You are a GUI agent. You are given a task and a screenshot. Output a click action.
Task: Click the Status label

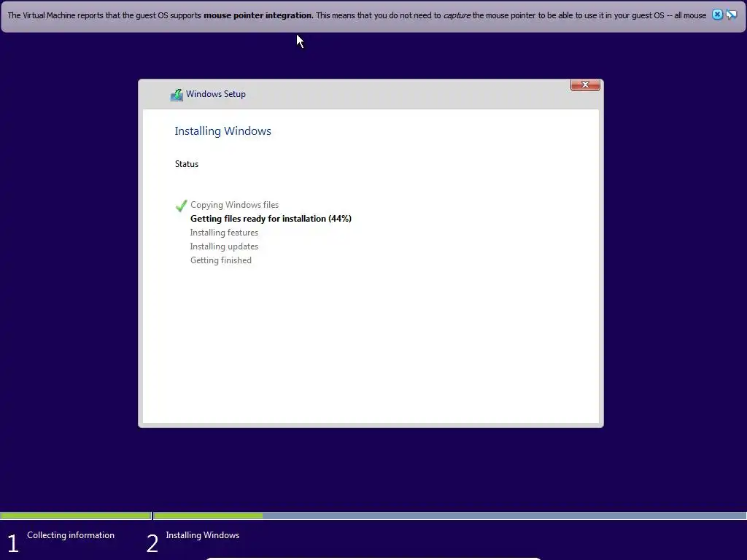tap(186, 164)
